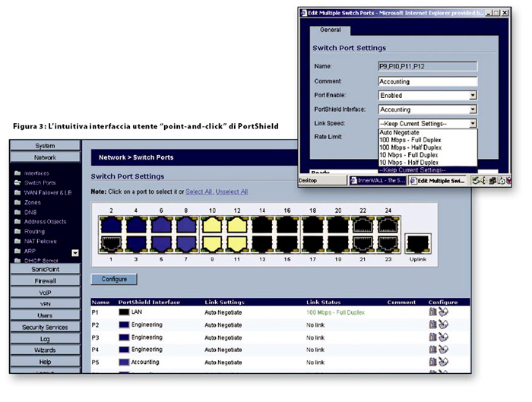Switch to General tab in dialog
532x402 pixels.
pyautogui.click(x=330, y=30)
